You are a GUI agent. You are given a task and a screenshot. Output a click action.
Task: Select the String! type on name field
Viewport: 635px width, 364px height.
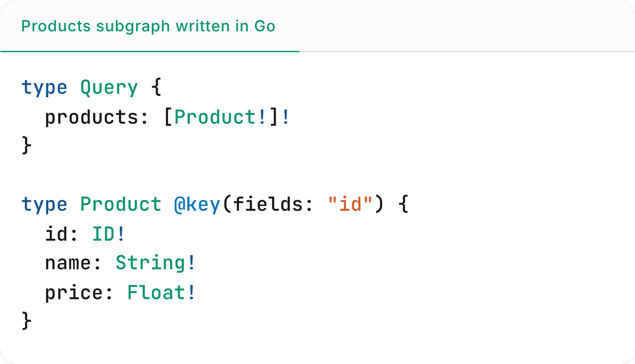(154, 263)
